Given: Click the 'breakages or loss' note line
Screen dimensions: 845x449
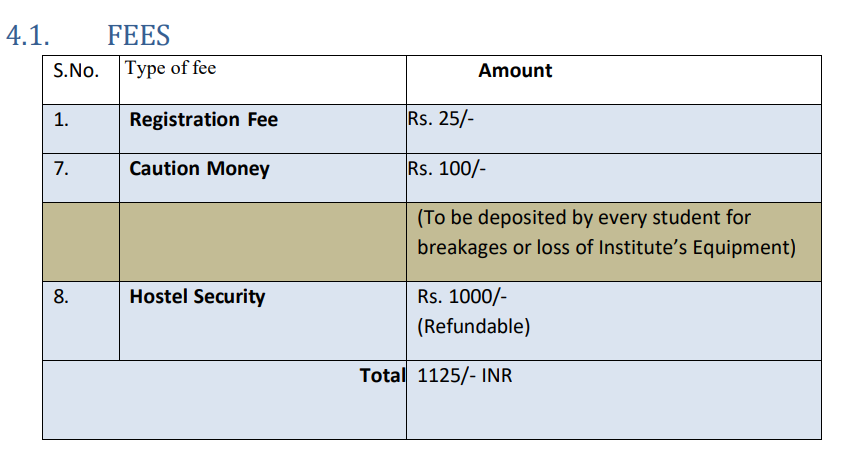Looking at the screenshot, I should [606, 247].
